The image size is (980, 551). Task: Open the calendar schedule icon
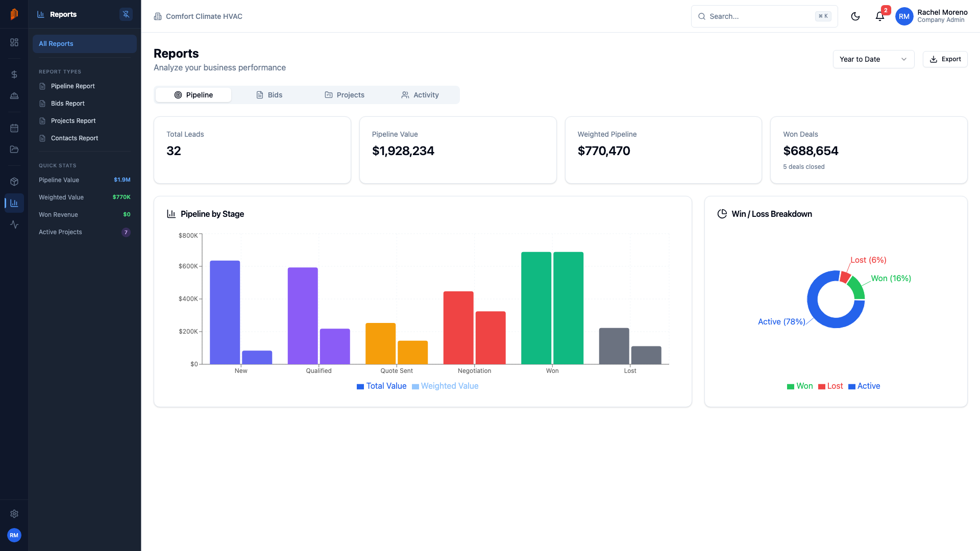click(x=14, y=128)
